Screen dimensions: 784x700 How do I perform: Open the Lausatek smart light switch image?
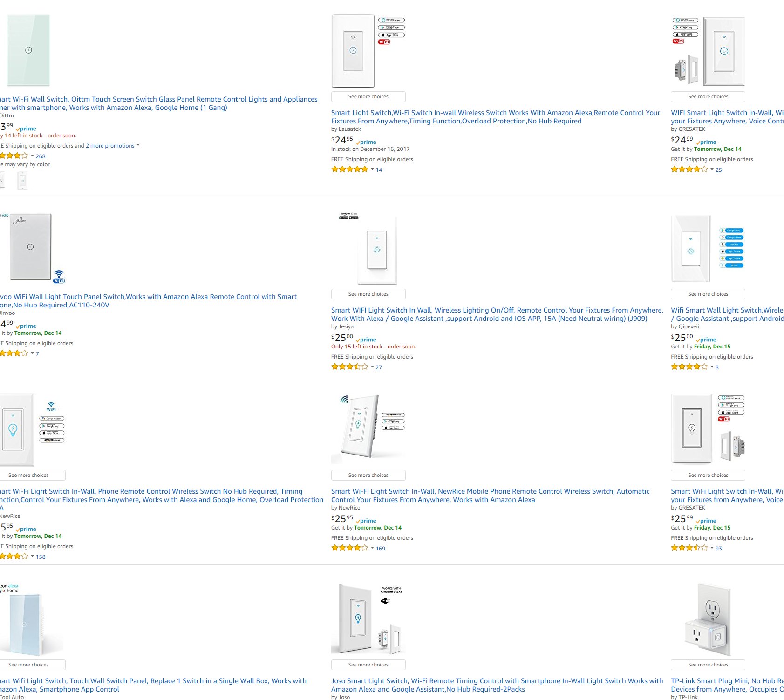tap(368, 51)
